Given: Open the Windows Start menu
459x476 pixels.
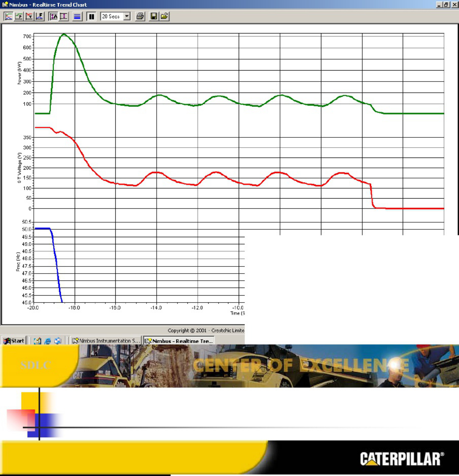Looking at the screenshot, I should (x=14, y=341).
